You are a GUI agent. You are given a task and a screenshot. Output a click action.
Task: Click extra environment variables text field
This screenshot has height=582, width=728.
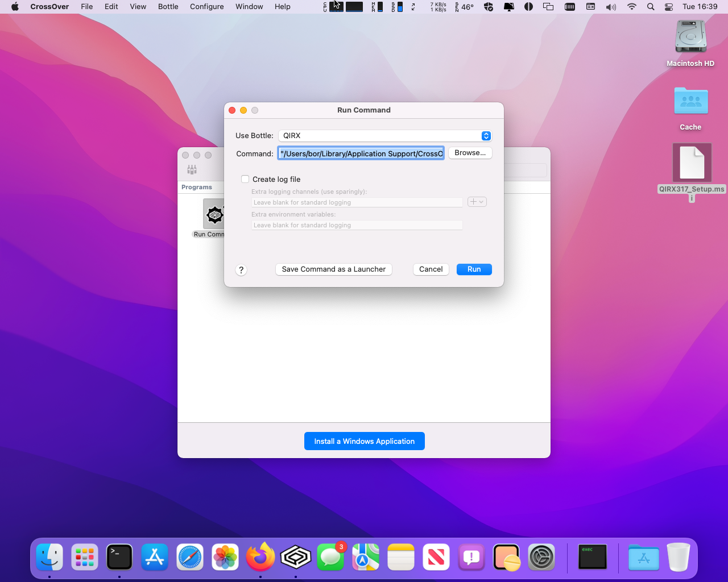[357, 225]
